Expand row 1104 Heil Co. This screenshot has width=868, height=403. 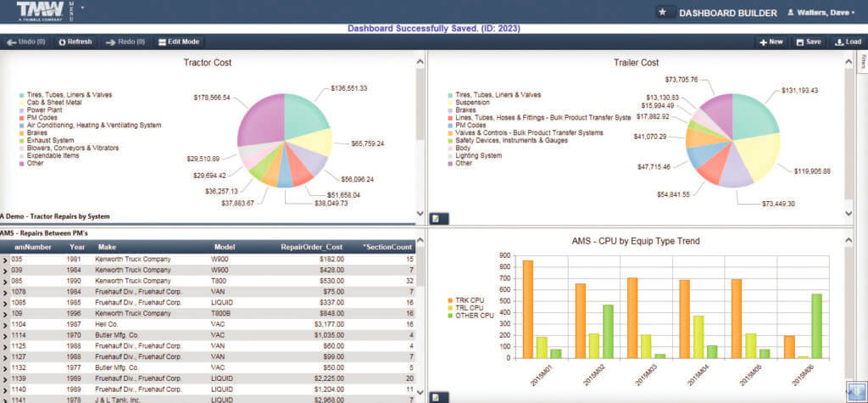coord(4,324)
